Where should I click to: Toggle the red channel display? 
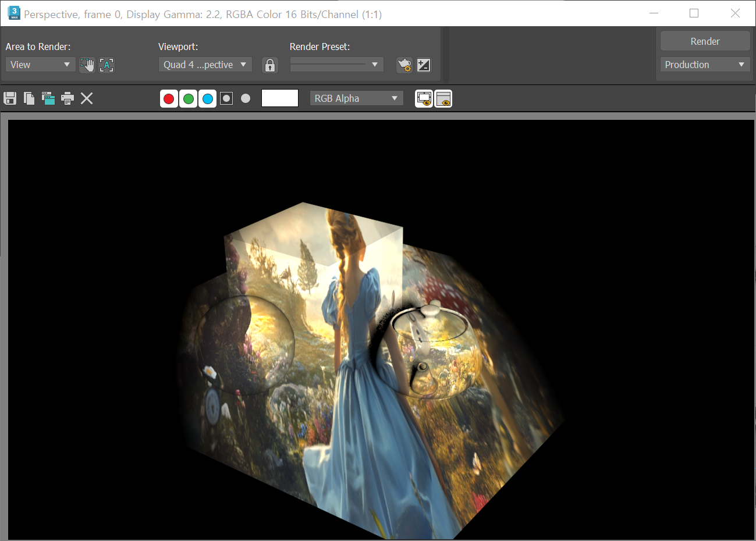tap(169, 99)
